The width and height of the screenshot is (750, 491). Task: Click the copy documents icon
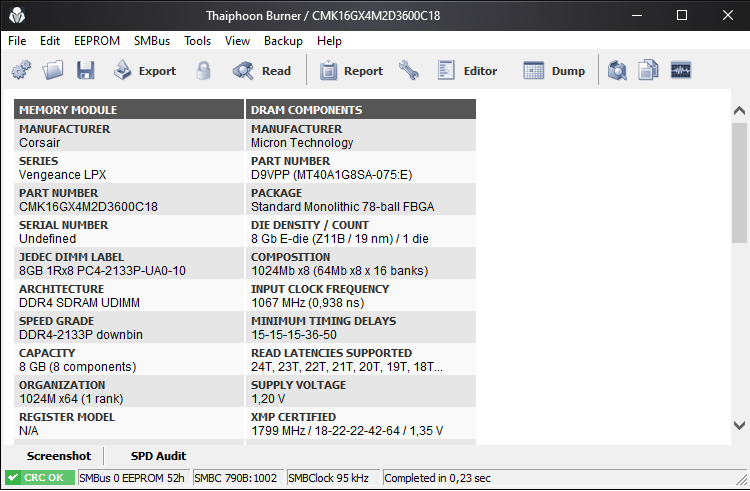point(648,71)
